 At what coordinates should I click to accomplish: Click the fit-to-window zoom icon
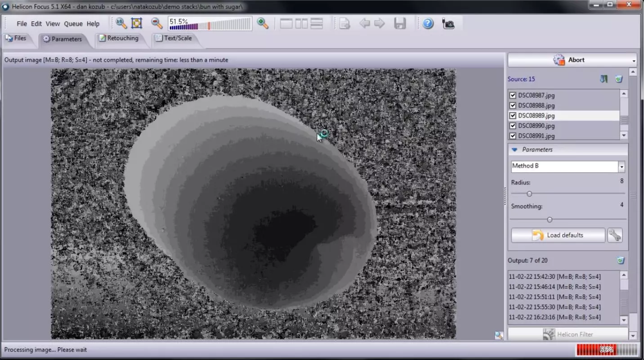click(x=137, y=23)
